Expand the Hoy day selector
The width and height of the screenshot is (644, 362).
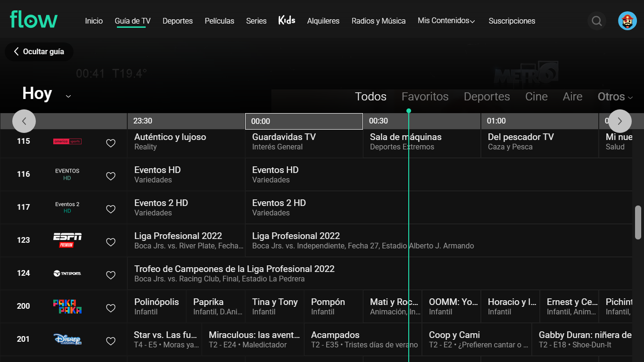pyautogui.click(x=47, y=94)
